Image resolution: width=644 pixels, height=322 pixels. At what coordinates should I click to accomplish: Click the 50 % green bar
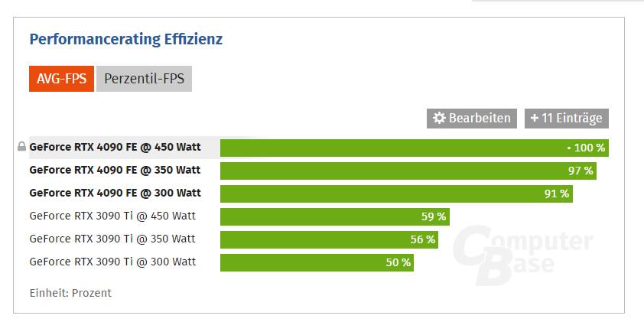[317, 262]
